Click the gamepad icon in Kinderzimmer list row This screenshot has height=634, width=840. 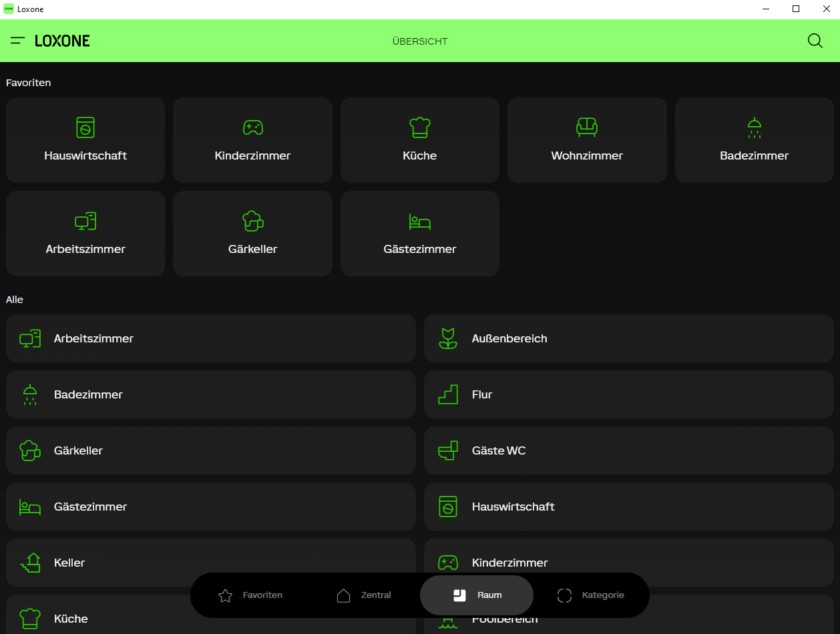(448, 563)
